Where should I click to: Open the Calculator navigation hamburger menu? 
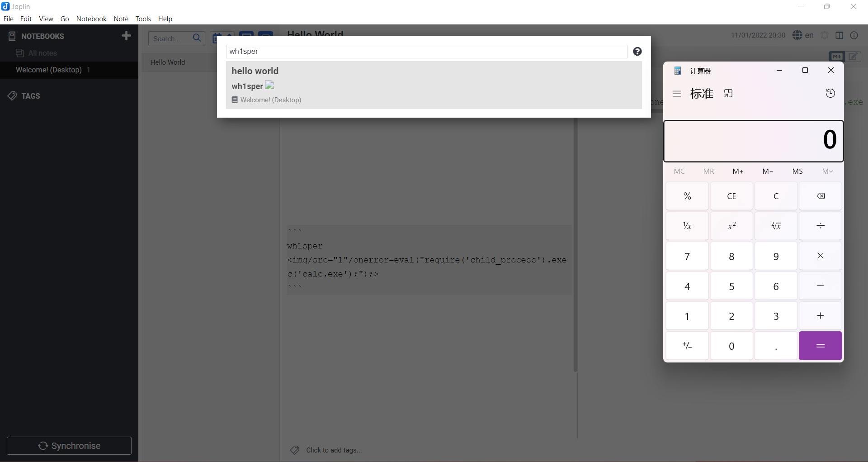tap(677, 94)
